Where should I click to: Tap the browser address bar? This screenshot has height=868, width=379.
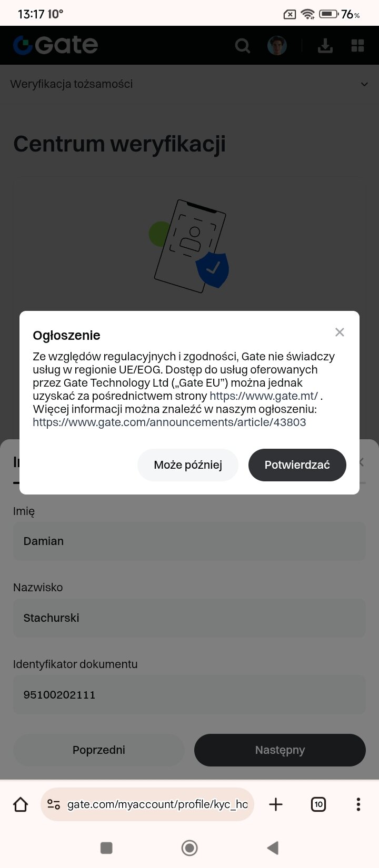click(x=157, y=804)
